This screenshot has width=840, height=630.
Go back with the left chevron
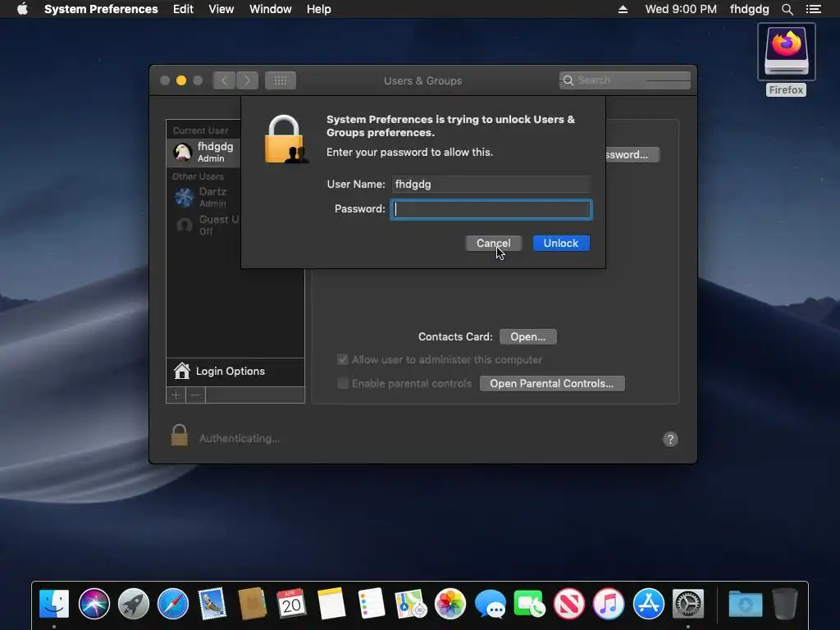point(224,80)
